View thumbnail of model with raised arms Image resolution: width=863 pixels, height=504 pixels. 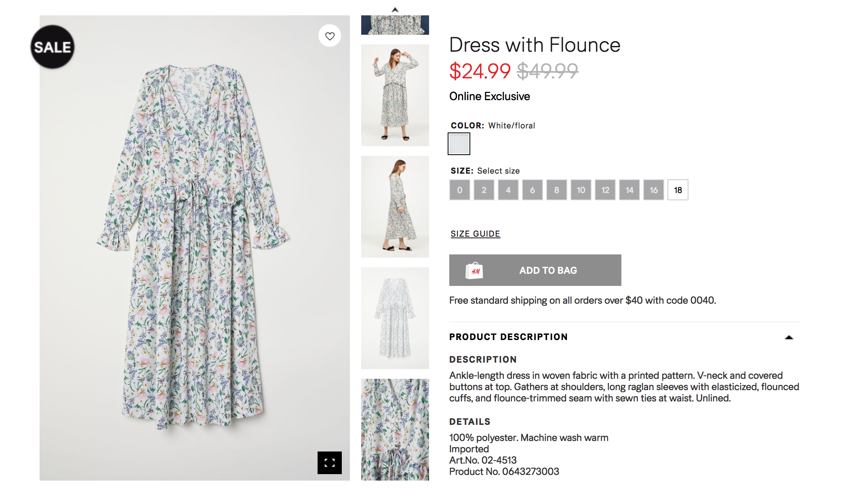[395, 95]
